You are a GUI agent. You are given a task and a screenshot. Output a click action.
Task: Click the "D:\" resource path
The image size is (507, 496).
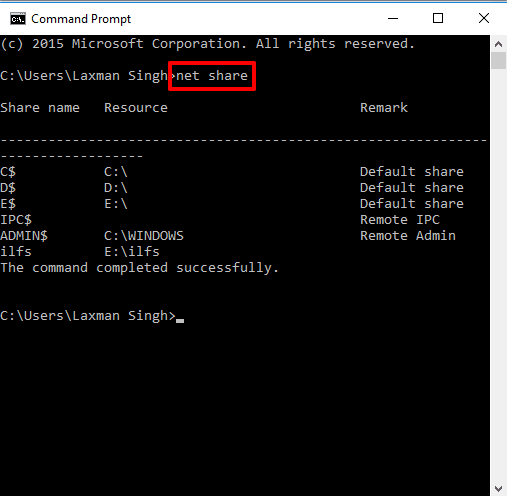point(116,188)
